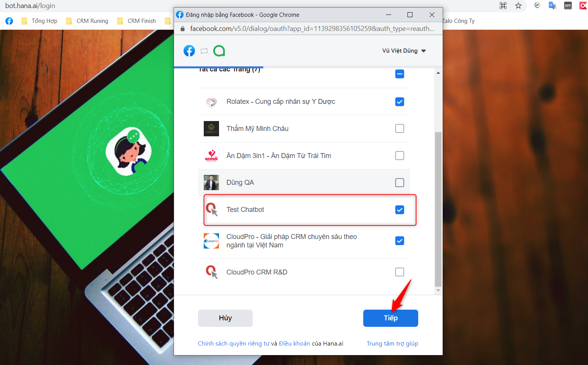Check the Ăn Dặm 3in1 page checkbox
The width and height of the screenshot is (588, 365).
(x=400, y=156)
